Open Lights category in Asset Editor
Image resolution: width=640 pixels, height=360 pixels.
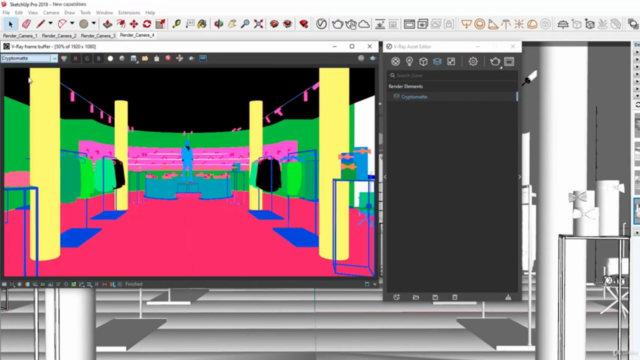(x=409, y=62)
